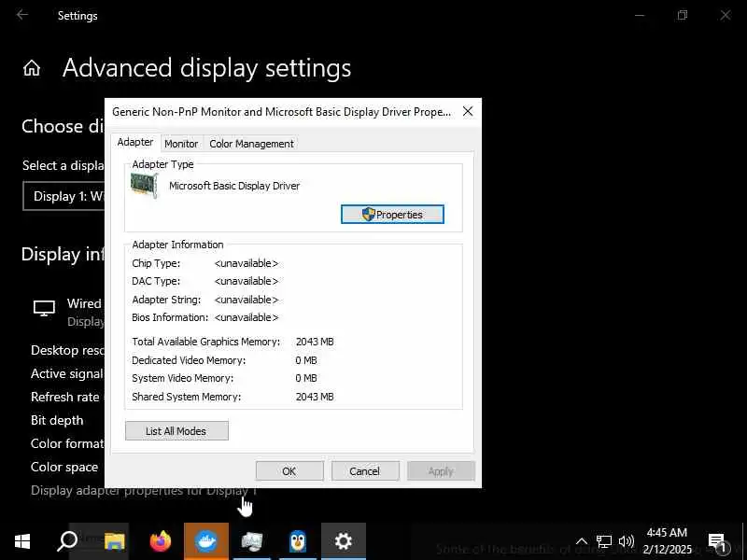Close the display driver properties dialog

(x=468, y=111)
